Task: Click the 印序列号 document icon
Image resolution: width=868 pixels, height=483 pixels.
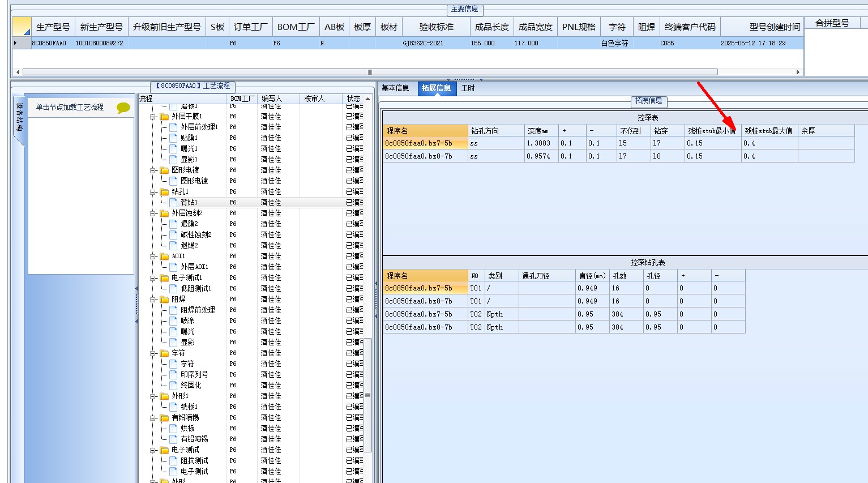Action: pyautogui.click(x=174, y=374)
